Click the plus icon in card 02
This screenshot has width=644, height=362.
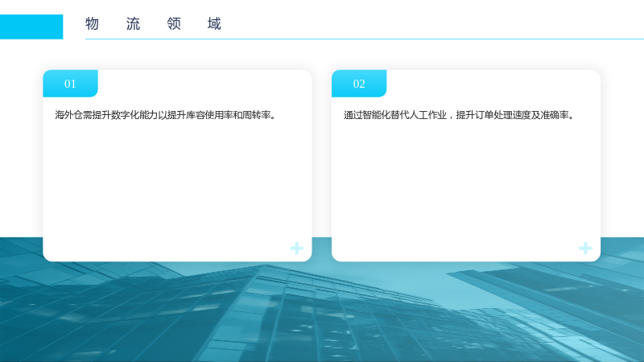(585, 248)
